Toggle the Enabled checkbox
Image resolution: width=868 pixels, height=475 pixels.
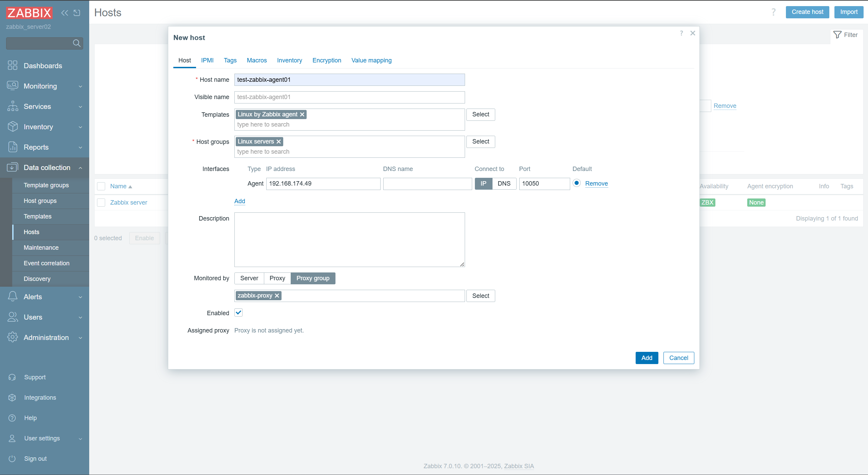pyautogui.click(x=238, y=312)
